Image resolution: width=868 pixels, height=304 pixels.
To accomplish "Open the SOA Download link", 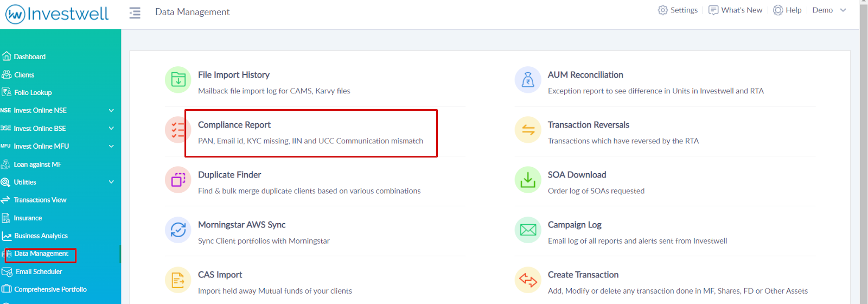I will [577, 175].
